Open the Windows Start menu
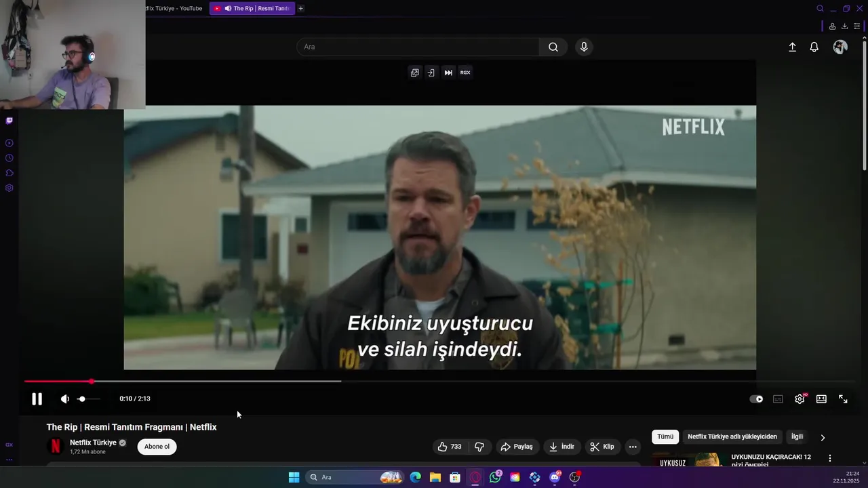 294,477
